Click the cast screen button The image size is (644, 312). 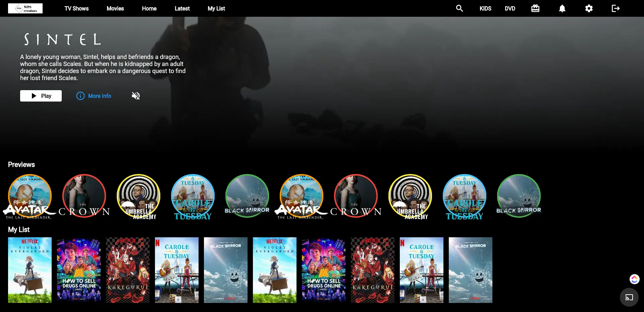pyautogui.click(x=629, y=297)
